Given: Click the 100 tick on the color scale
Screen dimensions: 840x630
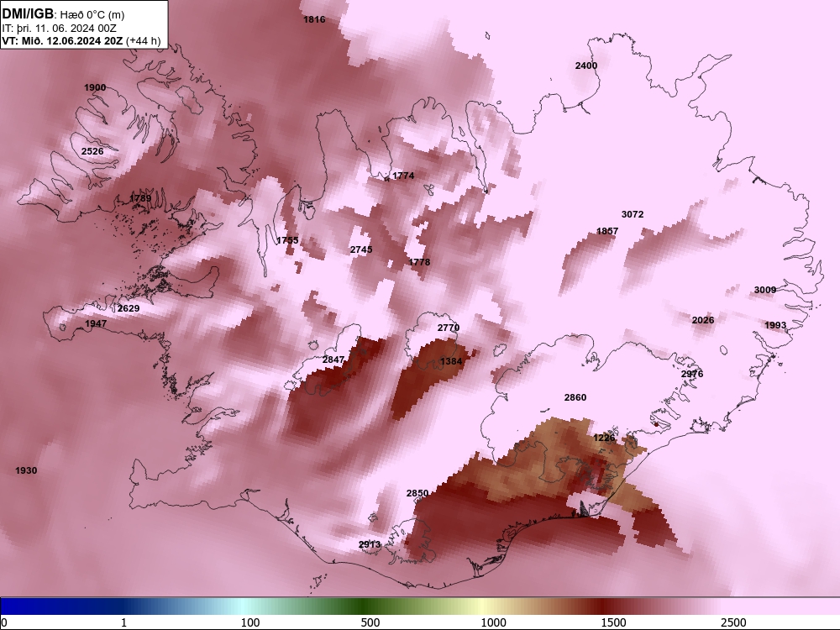Looking at the screenshot, I should tap(250, 622).
